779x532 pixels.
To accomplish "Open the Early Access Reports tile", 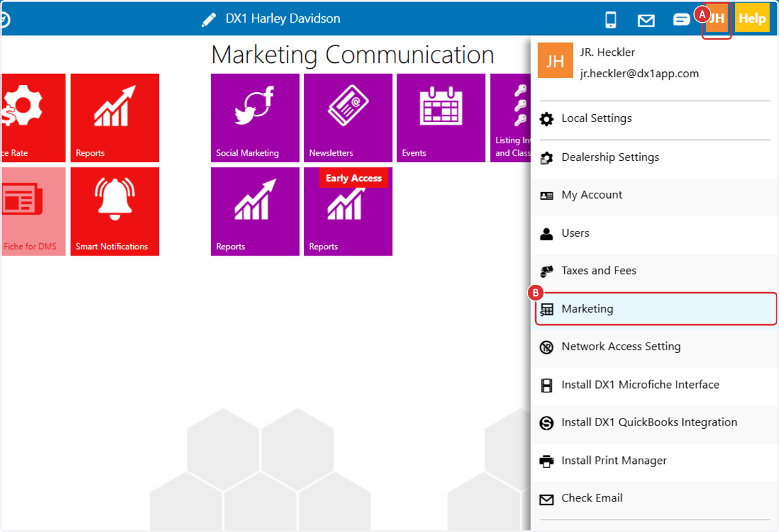I will pos(348,212).
